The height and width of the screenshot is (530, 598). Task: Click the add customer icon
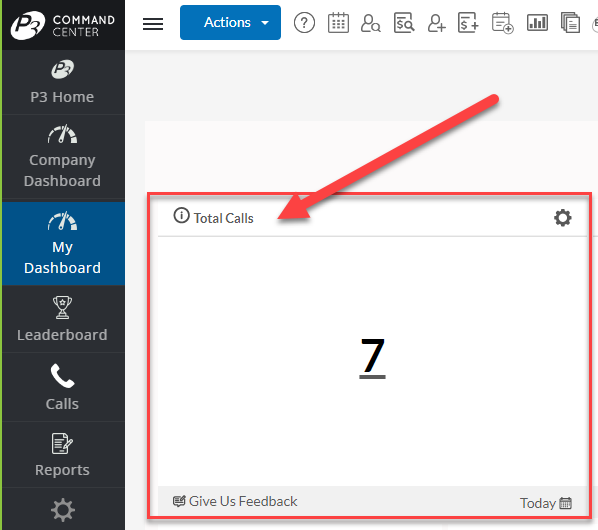click(x=437, y=23)
